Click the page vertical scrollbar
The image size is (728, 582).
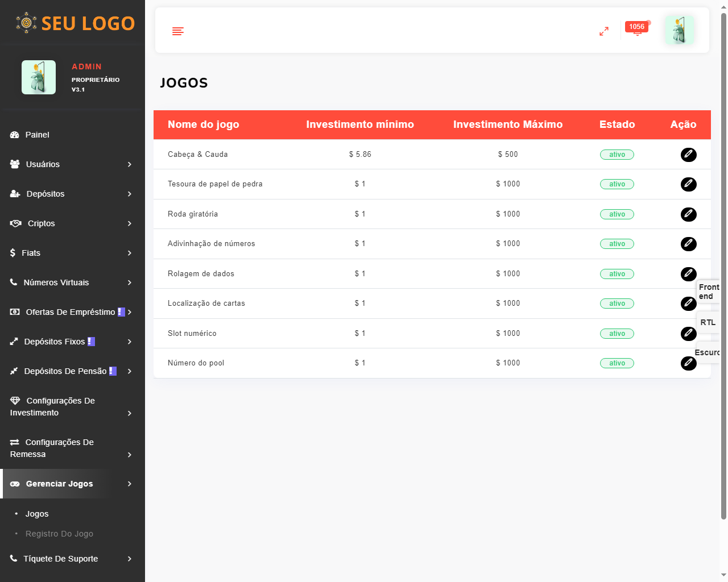coord(723,266)
